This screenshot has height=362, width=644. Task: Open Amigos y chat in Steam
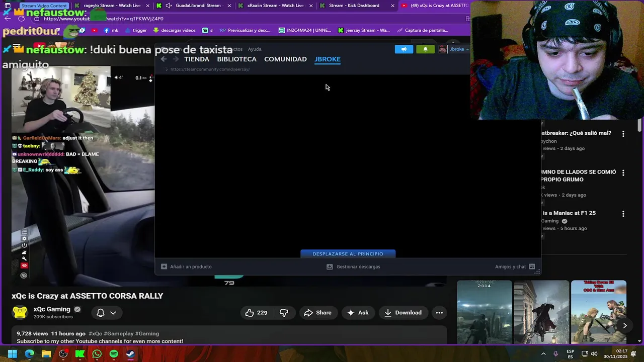[x=515, y=266]
